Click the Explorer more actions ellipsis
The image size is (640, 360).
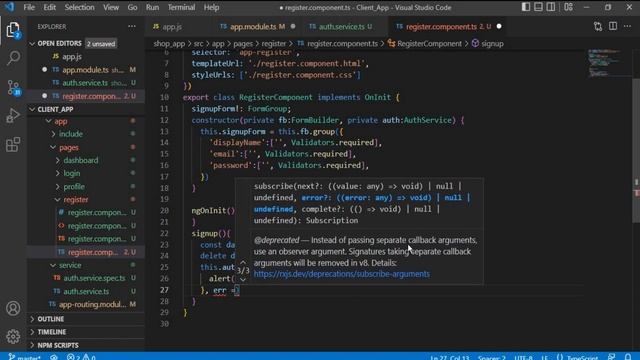132,27
